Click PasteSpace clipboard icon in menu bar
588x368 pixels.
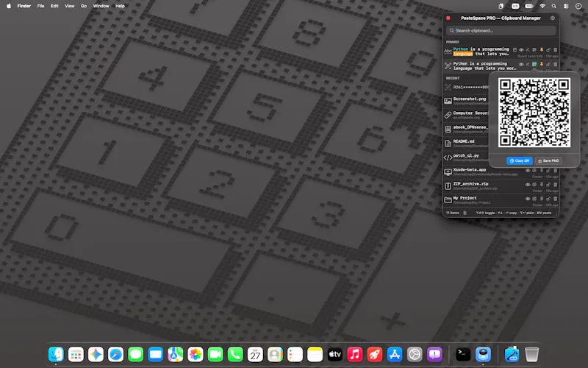point(501,6)
